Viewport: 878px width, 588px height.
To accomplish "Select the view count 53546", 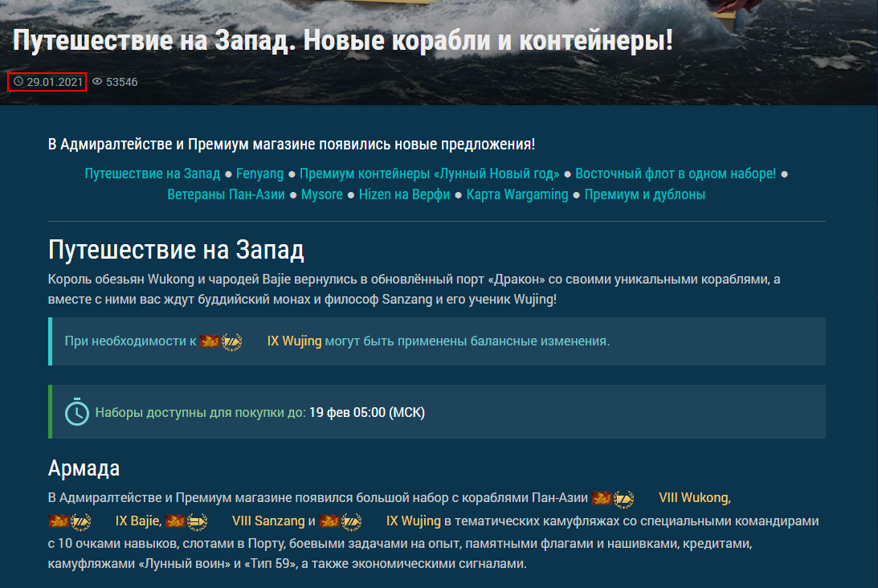I will click(122, 82).
